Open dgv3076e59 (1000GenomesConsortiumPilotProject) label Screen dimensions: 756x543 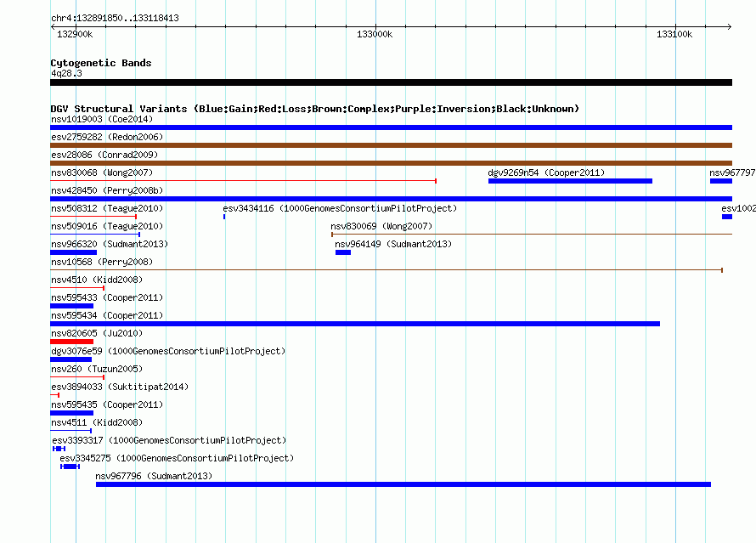click(168, 351)
